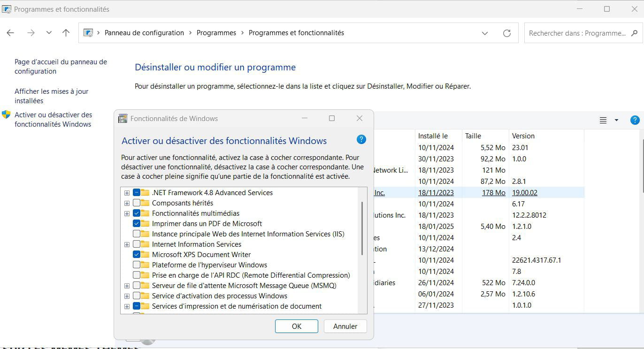Click the Windows features list scrollbar
644x349 pixels.
pos(362,228)
